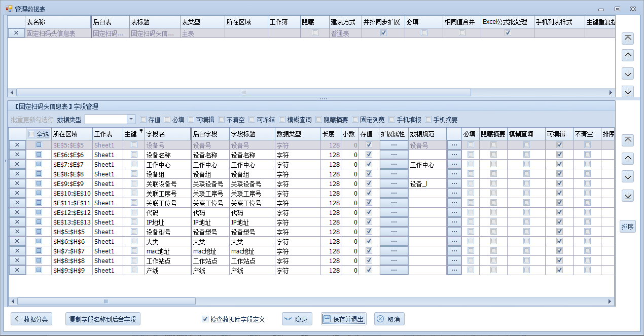Click the 字段名 cell containing mac地址

click(x=167, y=251)
